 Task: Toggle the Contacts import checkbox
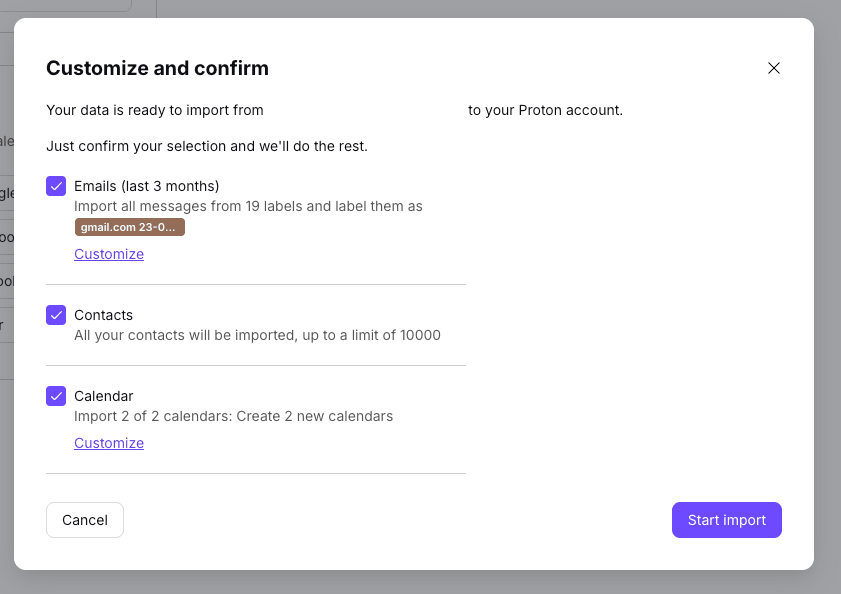56,315
